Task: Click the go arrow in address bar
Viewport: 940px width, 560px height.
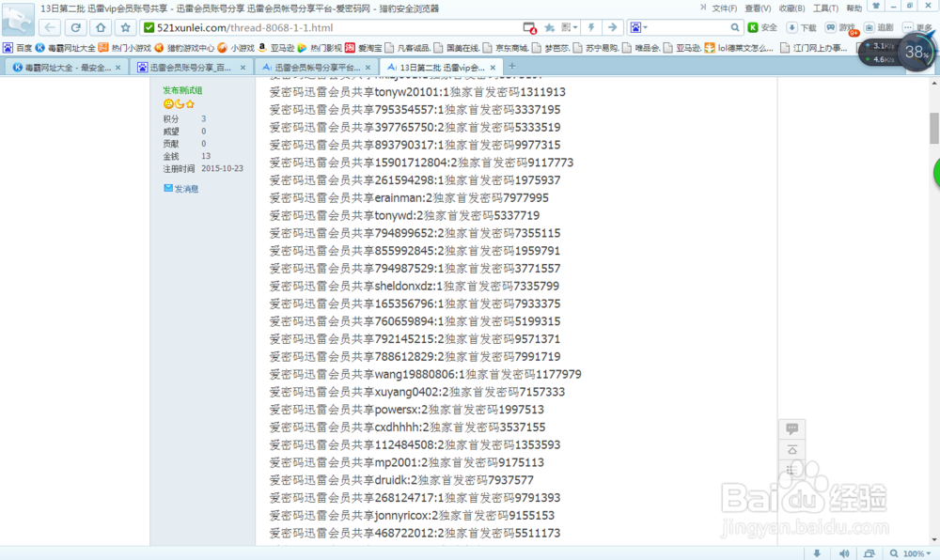Action: click(612, 27)
